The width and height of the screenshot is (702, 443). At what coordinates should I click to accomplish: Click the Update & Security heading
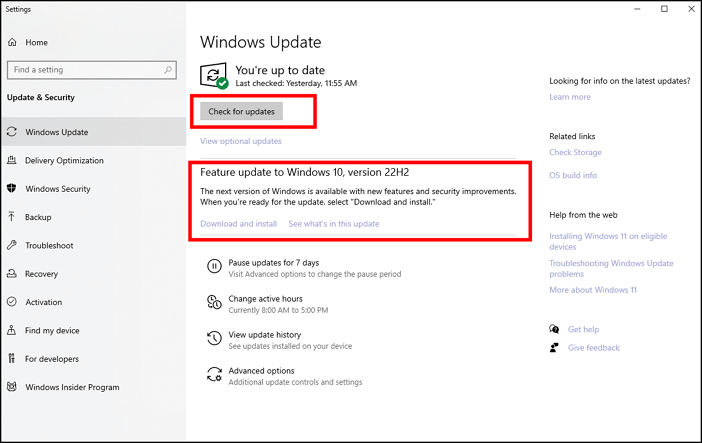pos(41,97)
